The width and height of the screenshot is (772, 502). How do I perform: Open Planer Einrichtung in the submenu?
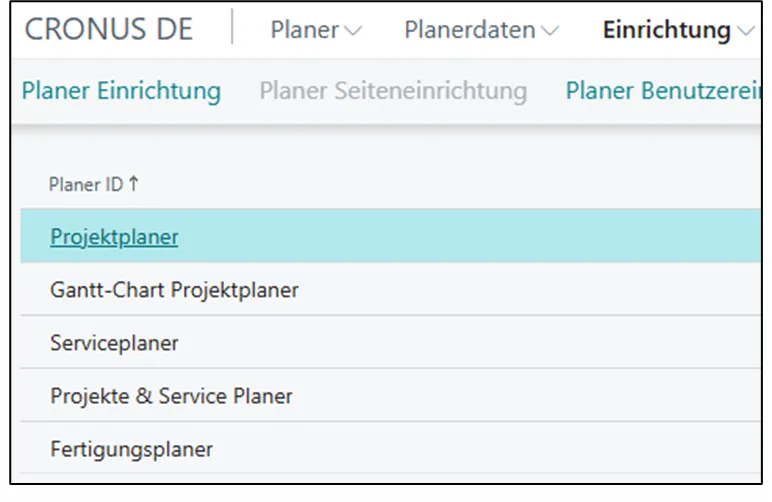(x=121, y=91)
